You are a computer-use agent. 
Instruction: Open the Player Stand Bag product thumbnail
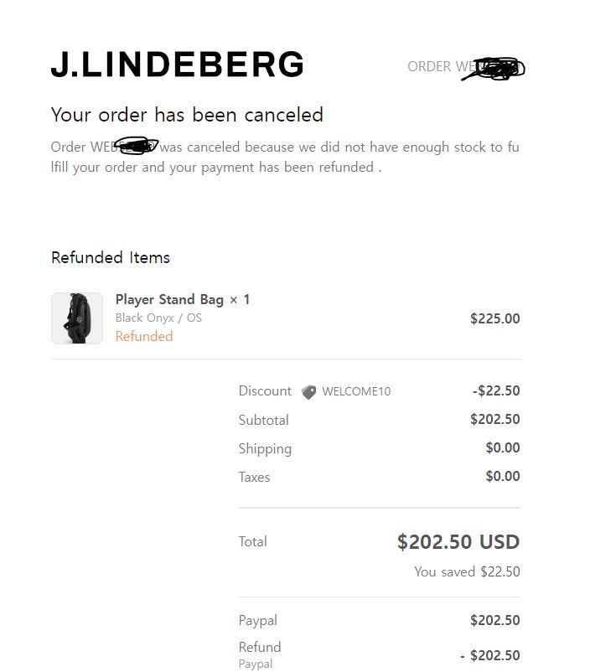(77, 318)
